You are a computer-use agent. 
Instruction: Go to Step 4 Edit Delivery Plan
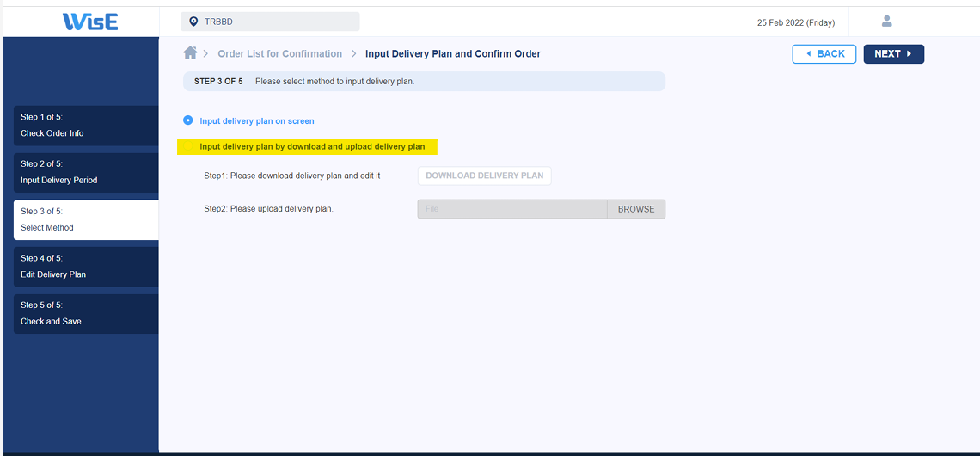click(x=86, y=267)
